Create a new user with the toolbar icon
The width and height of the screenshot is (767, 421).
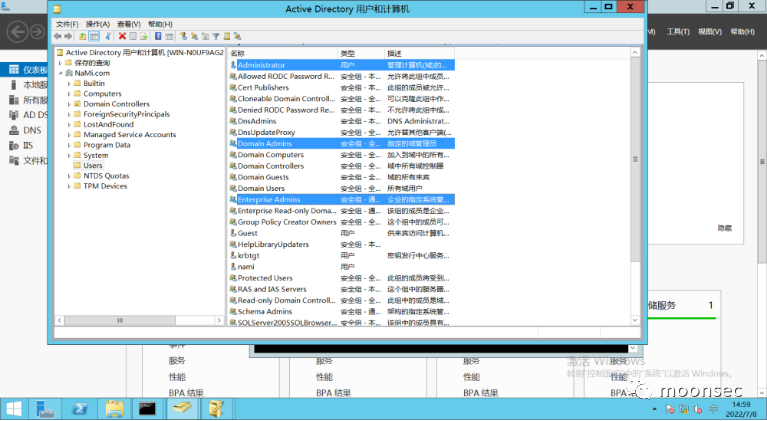coord(183,36)
